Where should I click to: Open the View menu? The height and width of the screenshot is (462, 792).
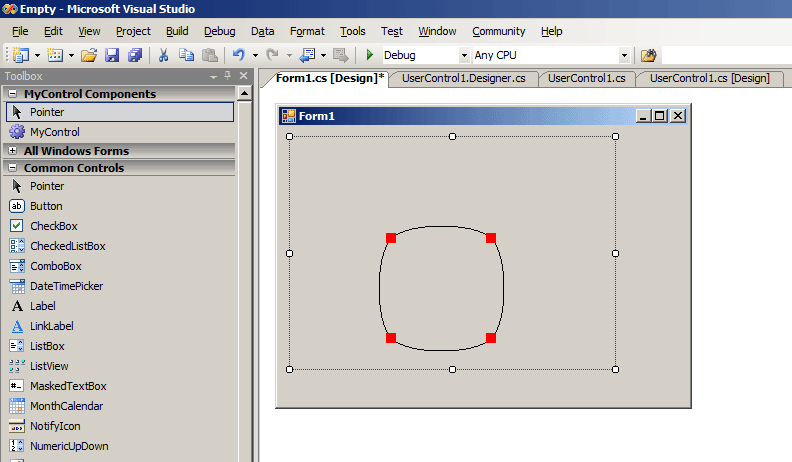(89, 31)
